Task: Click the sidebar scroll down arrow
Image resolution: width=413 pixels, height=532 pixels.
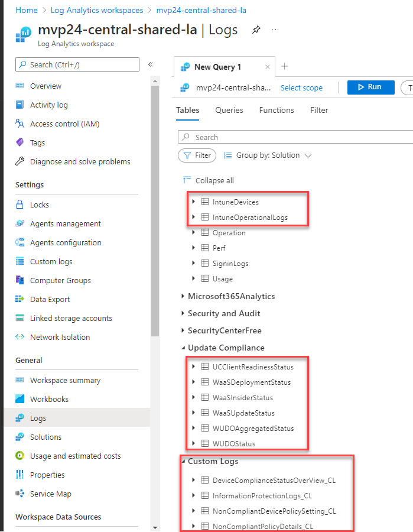Action: coord(155,528)
